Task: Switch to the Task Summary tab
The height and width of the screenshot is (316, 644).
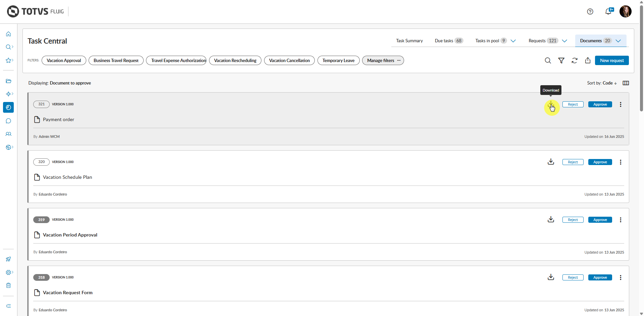Action: [x=409, y=41]
